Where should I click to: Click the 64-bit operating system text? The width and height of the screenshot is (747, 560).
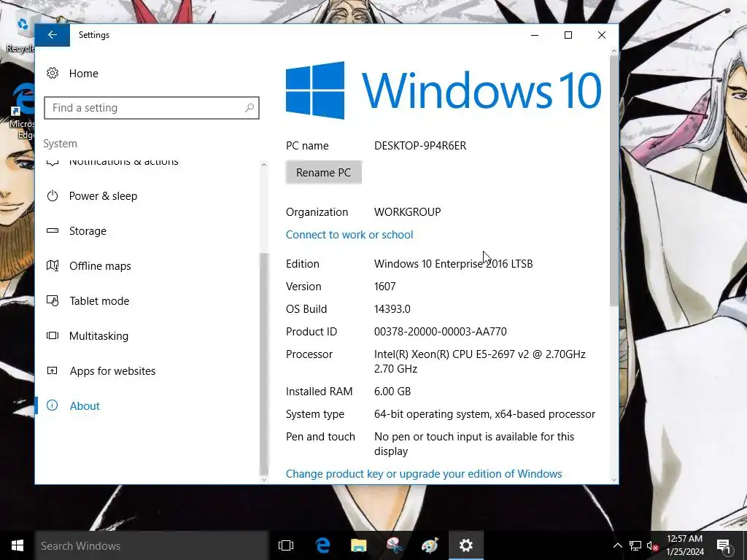(484, 414)
